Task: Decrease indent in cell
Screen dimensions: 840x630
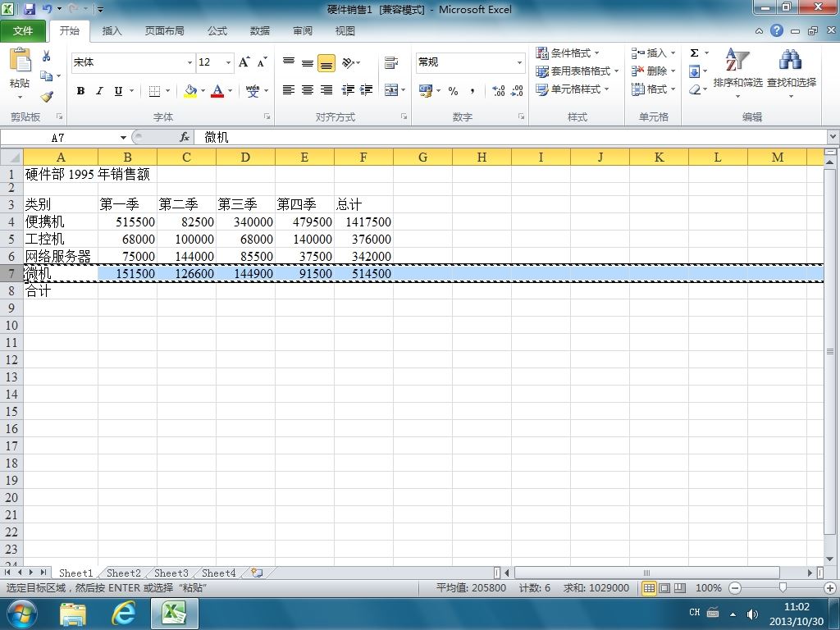Action: pos(348,90)
